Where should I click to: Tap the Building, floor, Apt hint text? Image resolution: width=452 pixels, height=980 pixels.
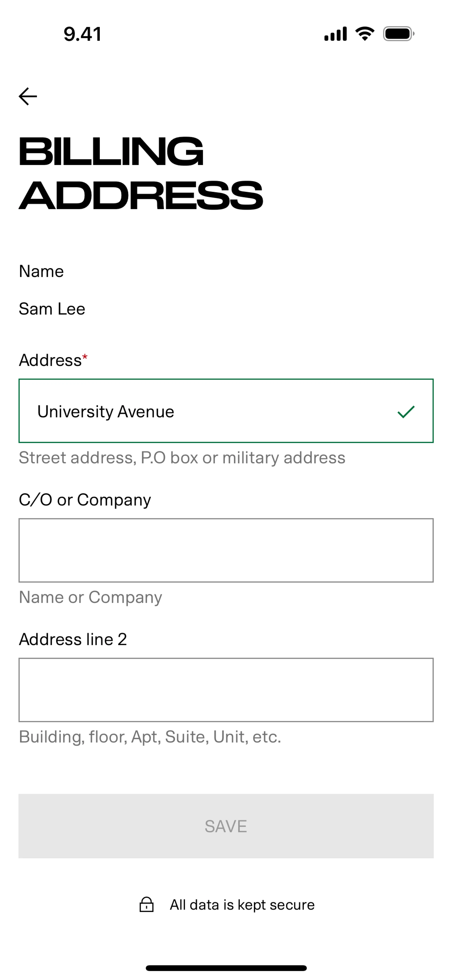coord(150,737)
